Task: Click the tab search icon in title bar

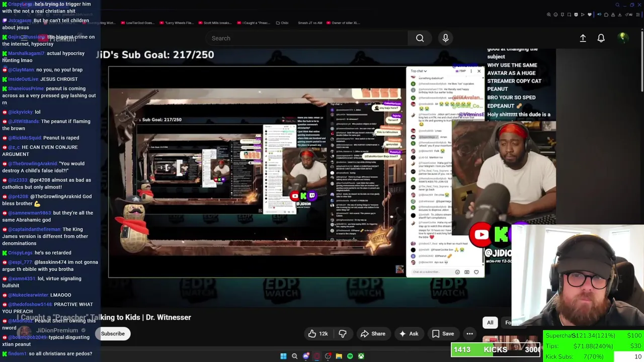Action: click(617, 5)
